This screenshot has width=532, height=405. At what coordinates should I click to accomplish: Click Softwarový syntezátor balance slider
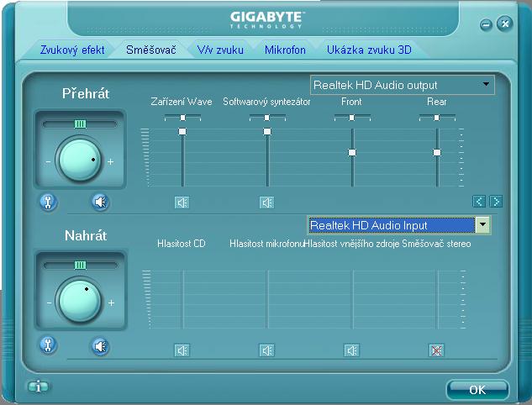tap(267, 118)
